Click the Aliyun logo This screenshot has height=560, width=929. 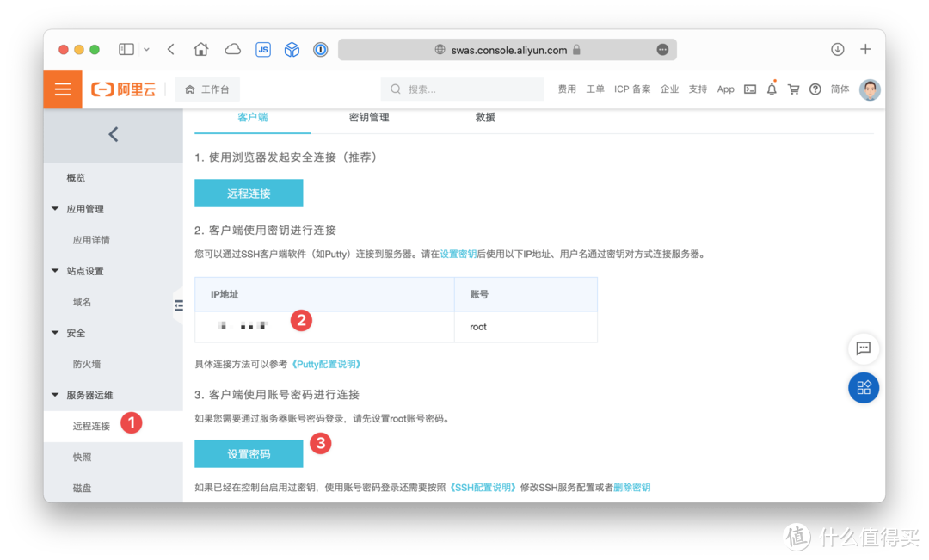point(123,89)
